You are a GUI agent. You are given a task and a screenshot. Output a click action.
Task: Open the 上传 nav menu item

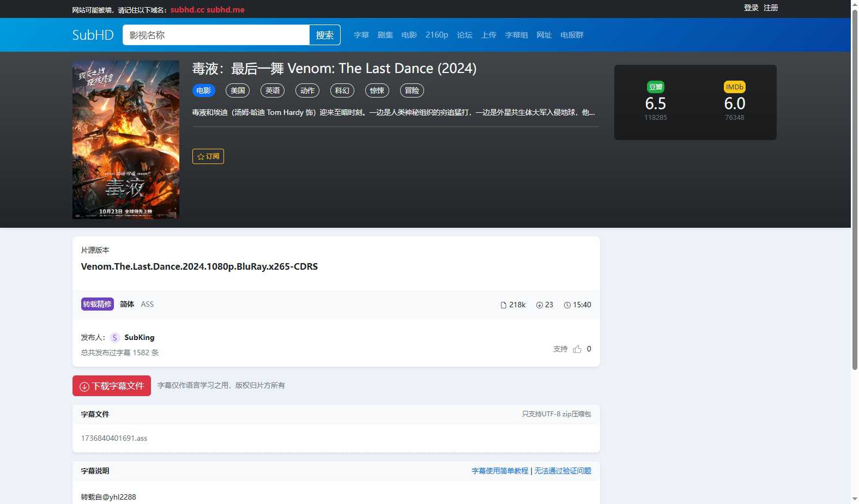tap(489, 35)
